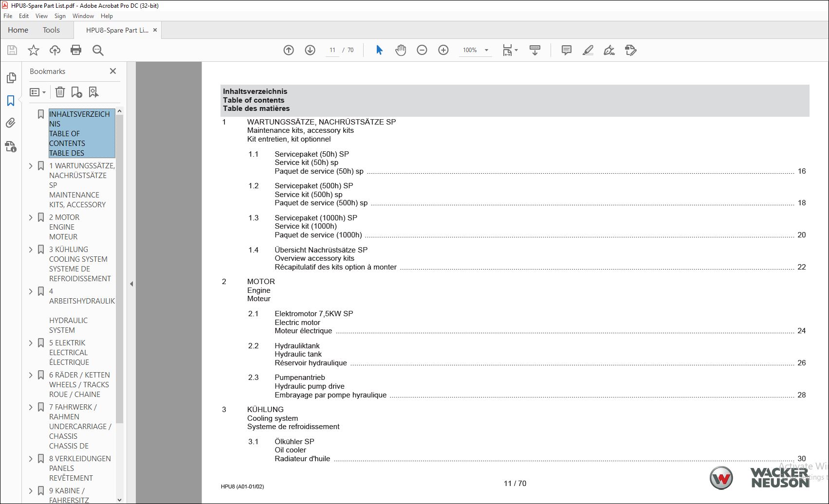This screenshot has height=504, width=829.
Task: Expand the 6 RÄDER / KETTEN bookmark
Action: click(31, 375)
